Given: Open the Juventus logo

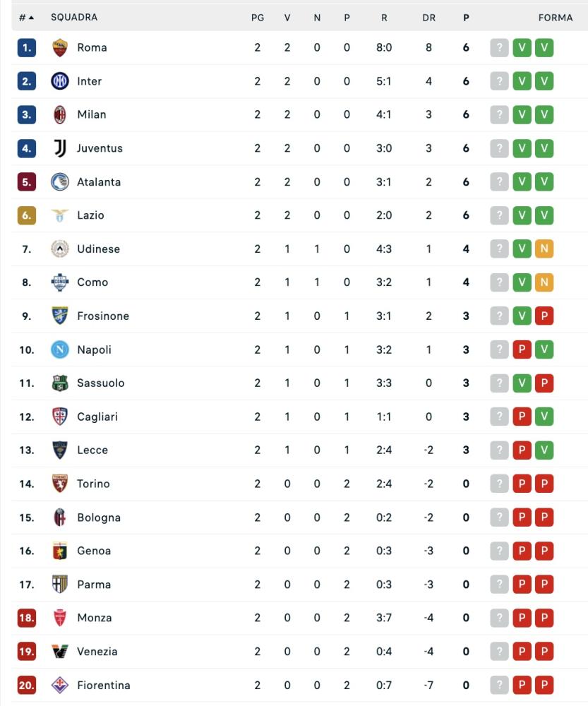Looking at the screenshot, I should [60, 148].
